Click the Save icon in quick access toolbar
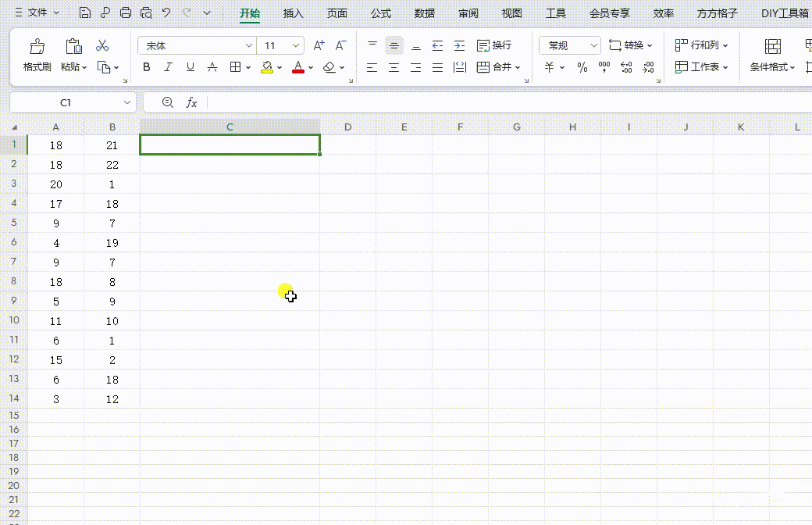The image size is (812, 525). 85,13
